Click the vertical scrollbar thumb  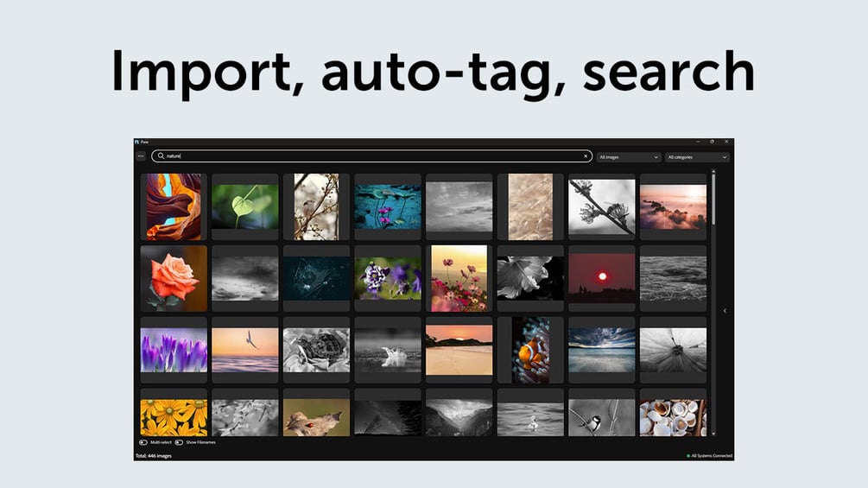(x=713, y=200)
